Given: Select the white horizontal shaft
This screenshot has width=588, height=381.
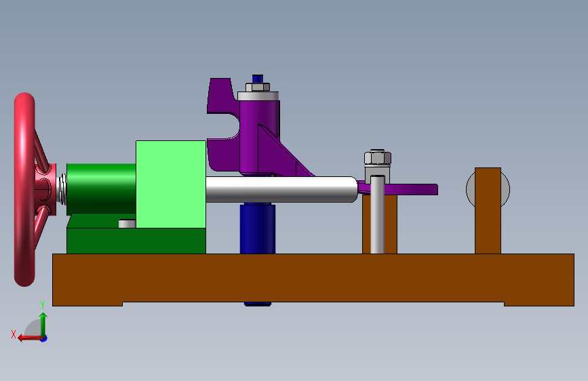Looking at the screenshot, I should (x=281, y=189).
